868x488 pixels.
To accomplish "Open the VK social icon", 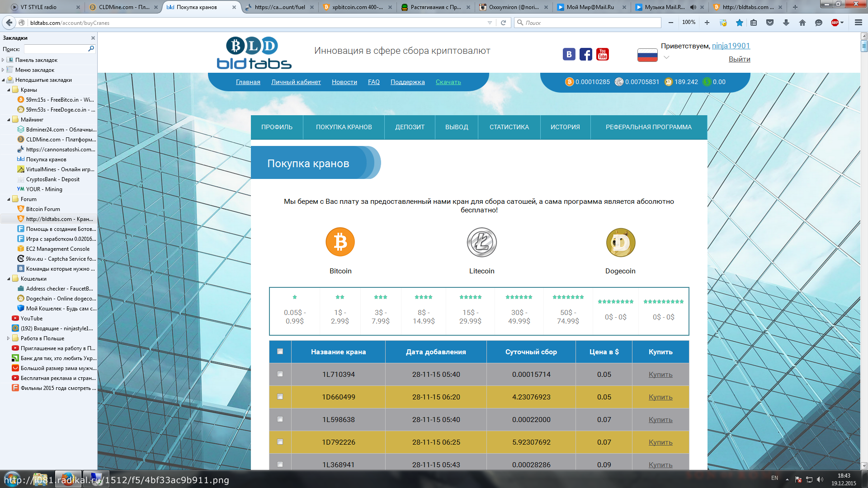I will click(x=569, y=54).
